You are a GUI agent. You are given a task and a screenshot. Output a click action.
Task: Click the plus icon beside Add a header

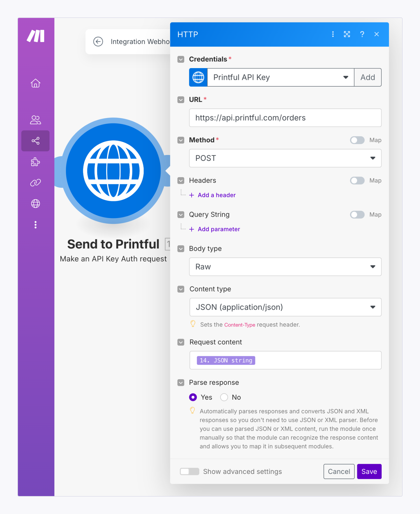click(x=192, y=195)
